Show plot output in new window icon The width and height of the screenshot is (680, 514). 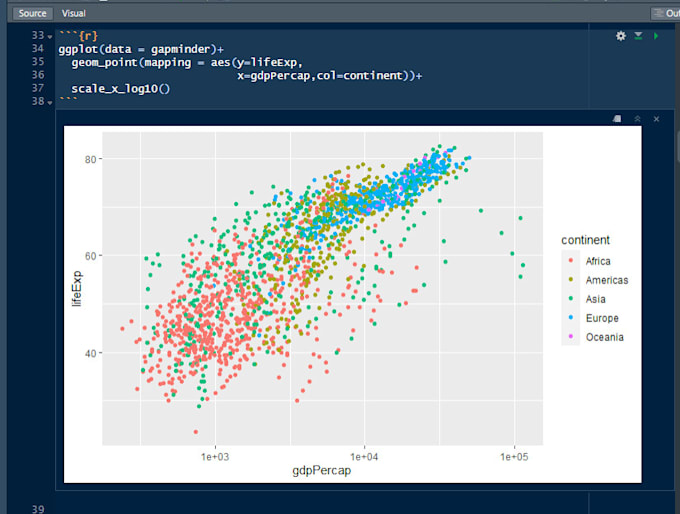point(617,119)
